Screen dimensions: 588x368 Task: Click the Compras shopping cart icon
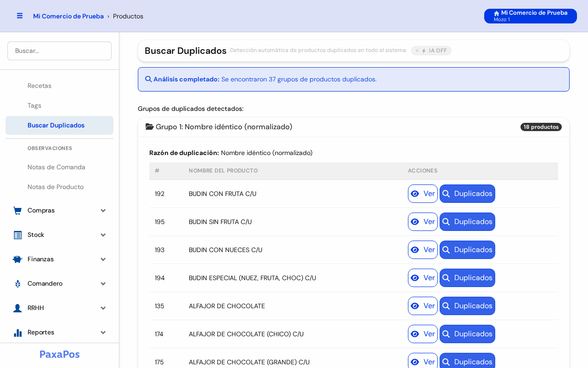pos(17,211)
